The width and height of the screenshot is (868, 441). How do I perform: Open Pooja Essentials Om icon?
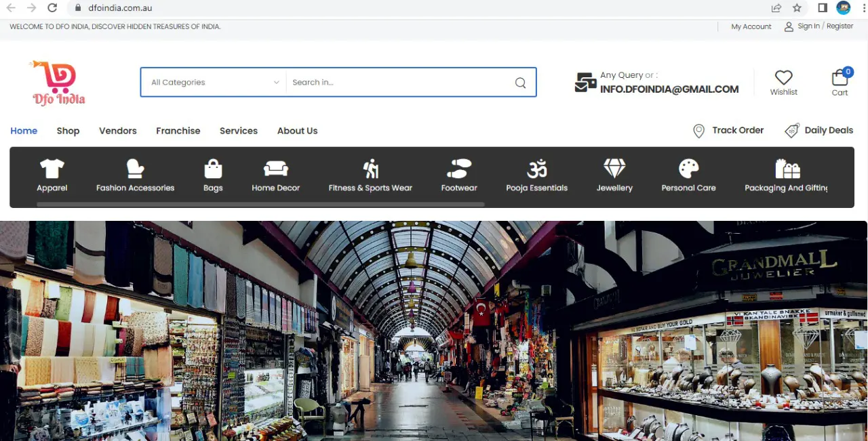pos(536,168)
